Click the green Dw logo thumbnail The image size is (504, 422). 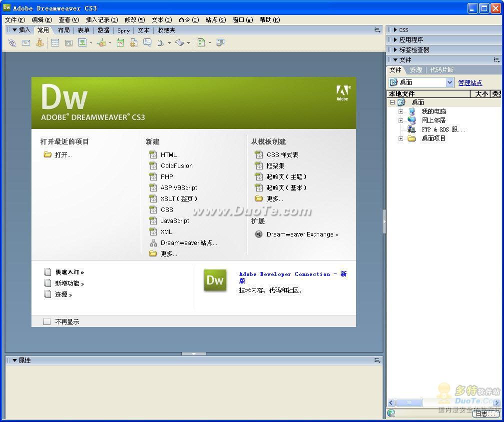[x=215, y=280]
